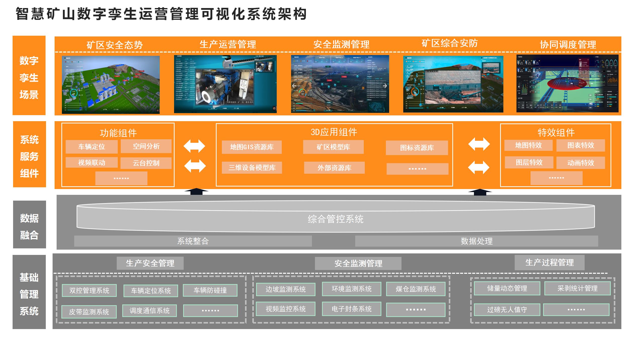Screen dimensions: 644x362
Task: Click the 综合管控系统 cylinder
Action: click(x=336, y=219)
